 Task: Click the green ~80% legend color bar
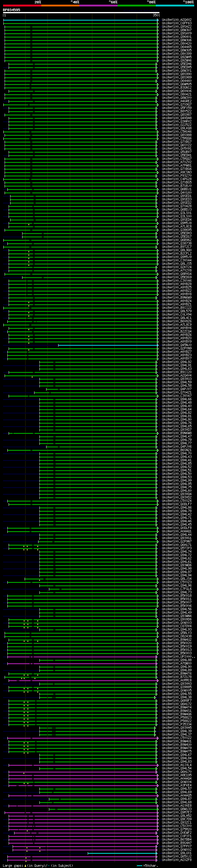coord(137,6)
